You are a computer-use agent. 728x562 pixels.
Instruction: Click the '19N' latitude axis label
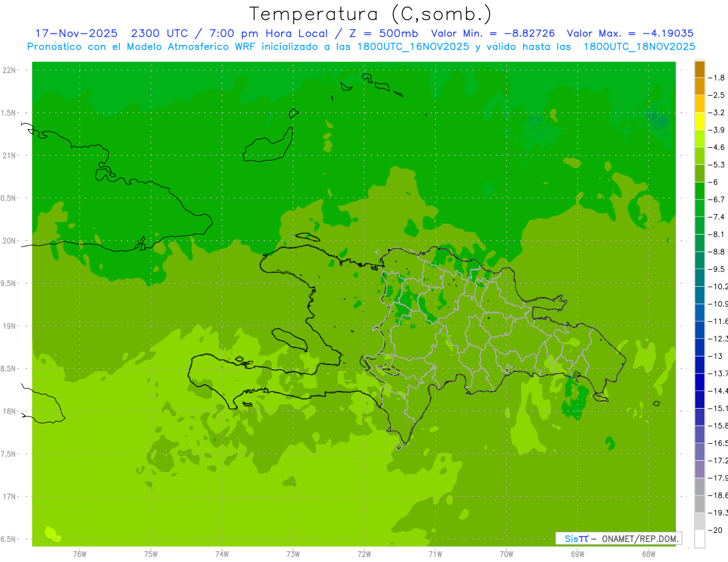[10, 326]
